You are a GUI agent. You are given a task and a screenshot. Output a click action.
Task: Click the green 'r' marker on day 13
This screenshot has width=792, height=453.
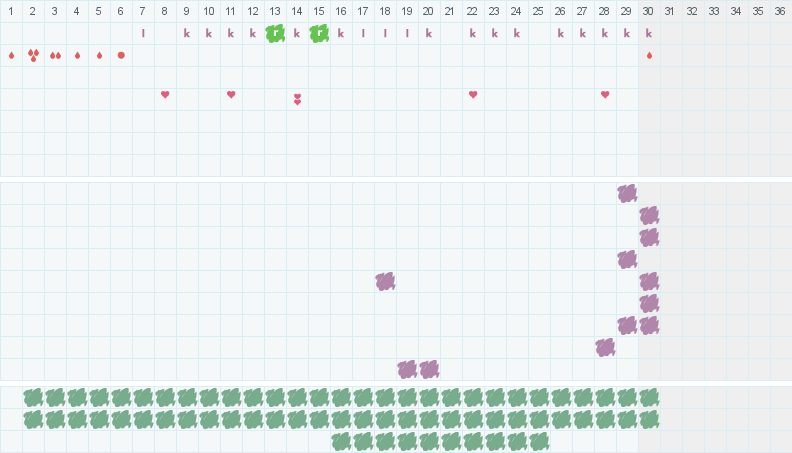(x=275, y=33)
